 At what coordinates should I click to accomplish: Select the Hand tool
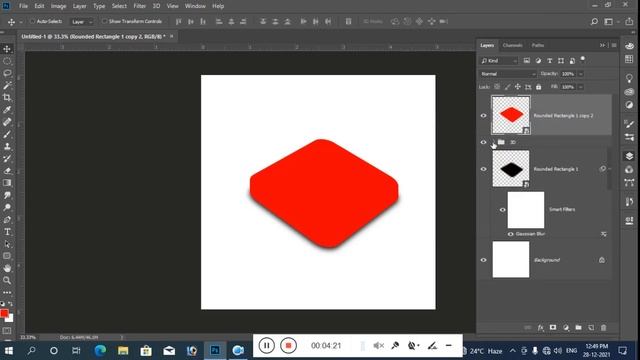tap(7, 268)
